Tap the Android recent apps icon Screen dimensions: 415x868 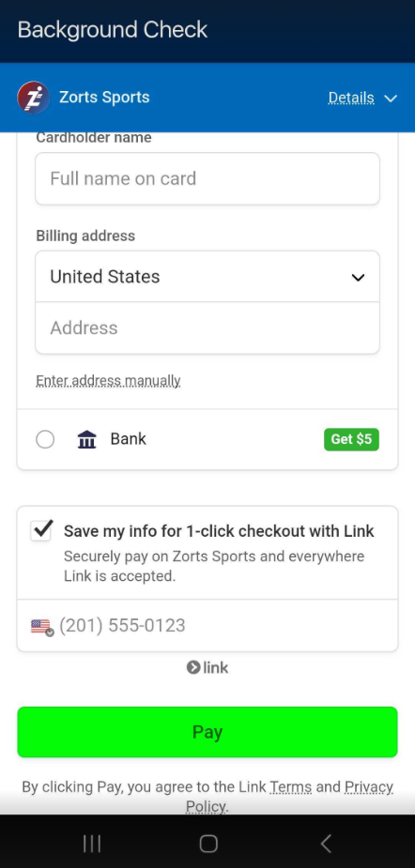click(91, 844)
